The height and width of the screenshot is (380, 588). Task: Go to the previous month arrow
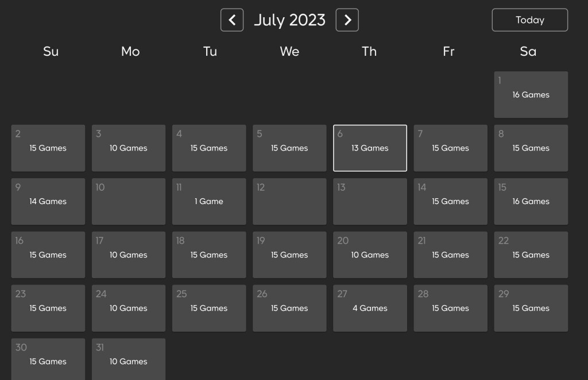tap(232, 20)
